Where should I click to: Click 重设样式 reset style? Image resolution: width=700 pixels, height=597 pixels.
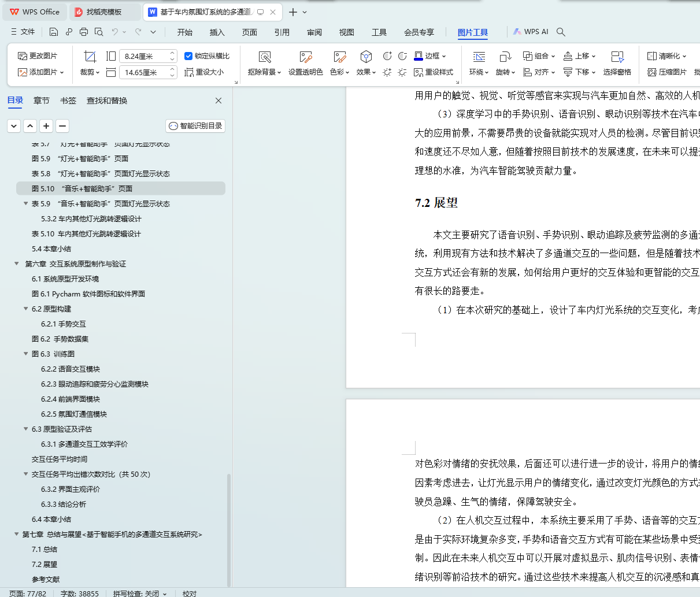point(434,72)
